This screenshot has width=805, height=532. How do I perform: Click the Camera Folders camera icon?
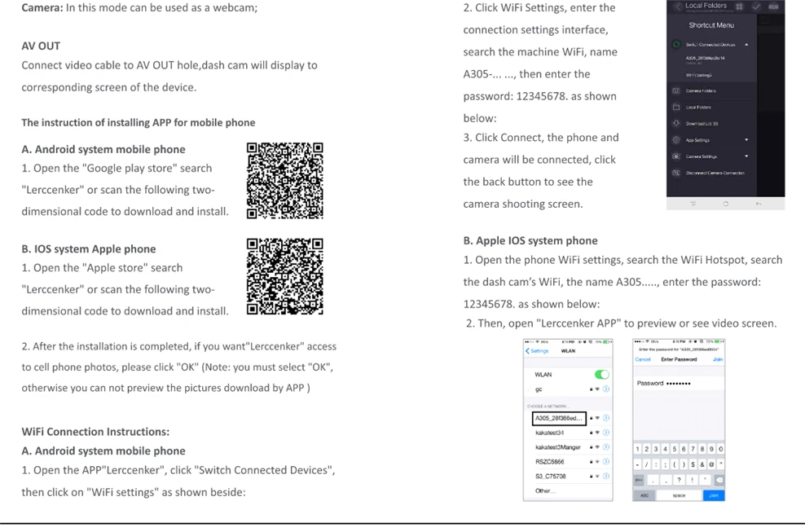(x=676, y=91)
